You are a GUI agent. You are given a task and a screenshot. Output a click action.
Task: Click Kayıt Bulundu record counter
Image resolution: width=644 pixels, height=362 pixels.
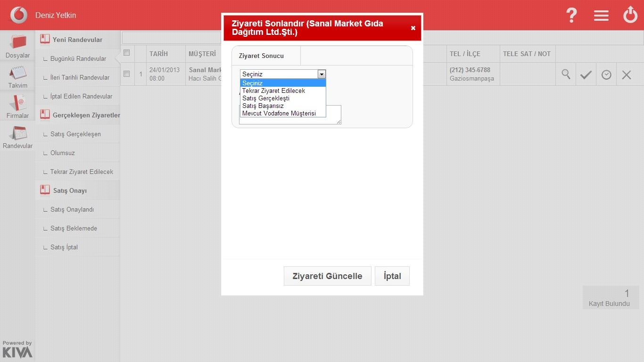point(611,297)
